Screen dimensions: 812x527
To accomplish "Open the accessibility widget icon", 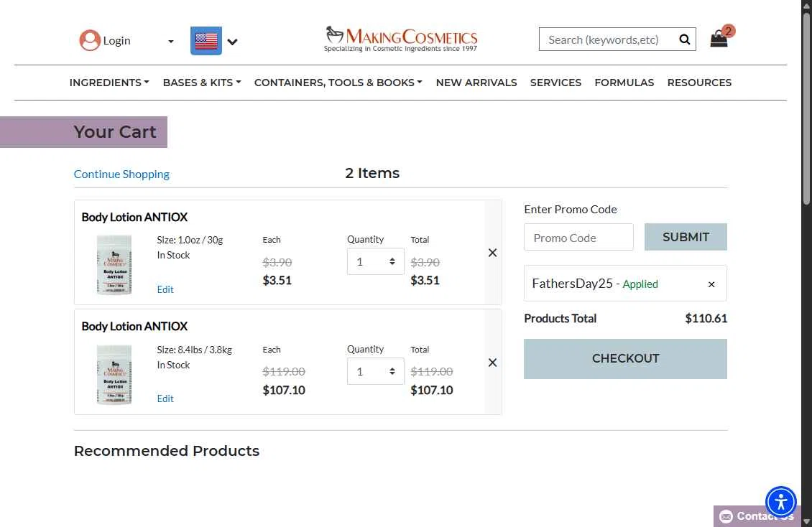I will [781, 502].
